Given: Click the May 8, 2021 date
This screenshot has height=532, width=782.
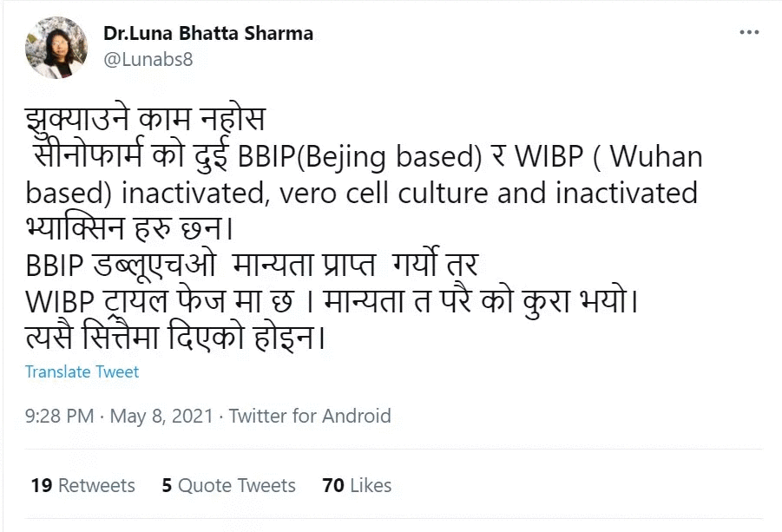Looking at the screenshot, I should [x=161, y=417].
